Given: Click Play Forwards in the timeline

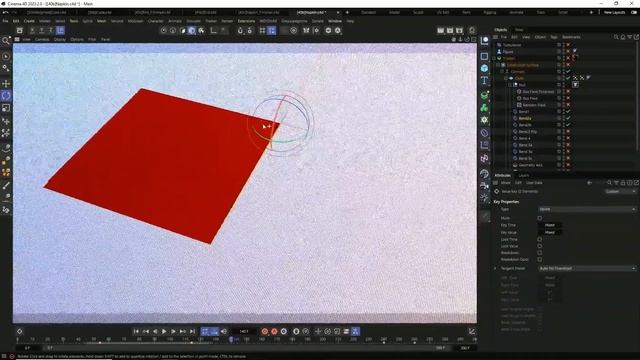Looking at the screenshot, I should coord(164,331).
